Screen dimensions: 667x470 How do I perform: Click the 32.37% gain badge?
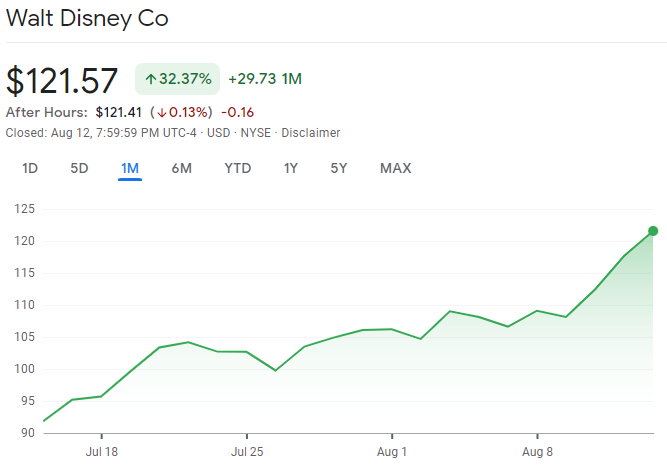[177, 79]
